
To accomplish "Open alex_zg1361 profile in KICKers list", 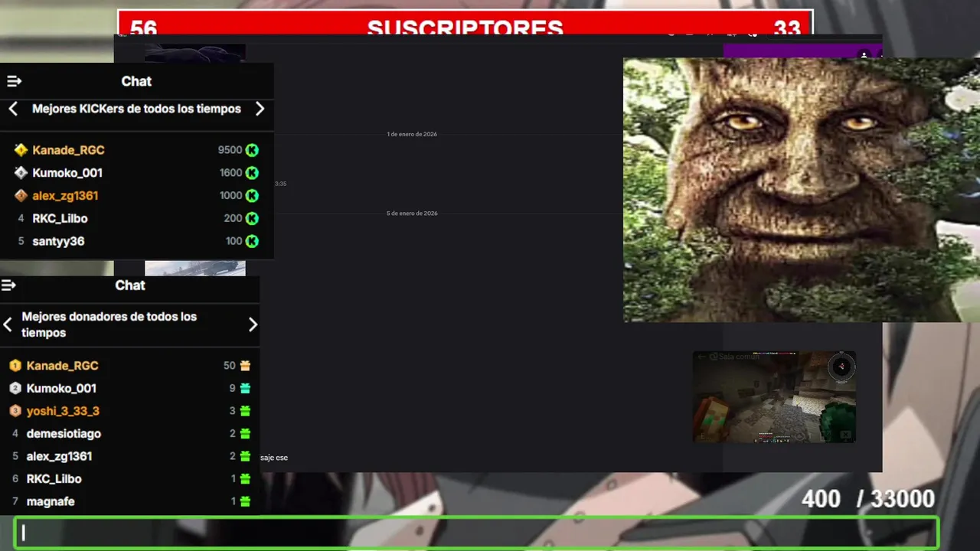I will (65, 196).
